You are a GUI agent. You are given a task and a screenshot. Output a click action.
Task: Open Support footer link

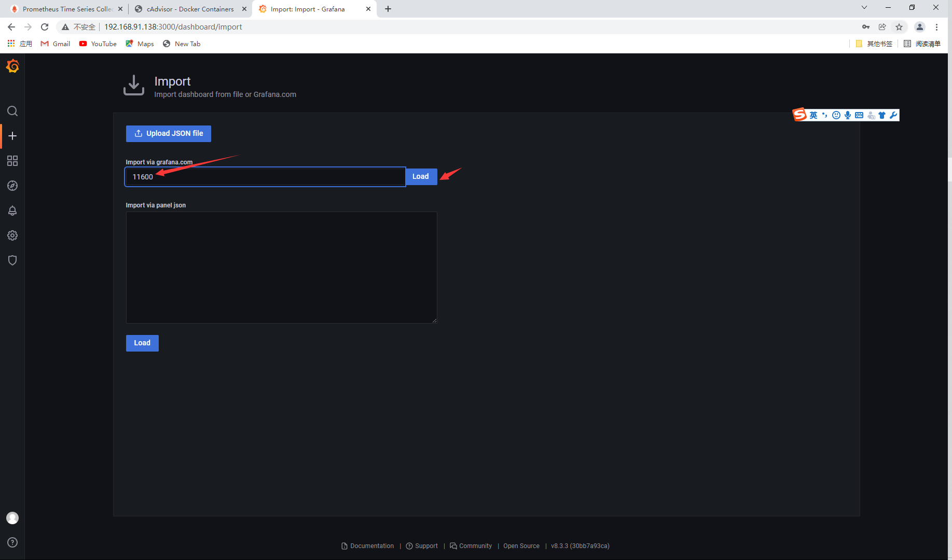(422, 546)
